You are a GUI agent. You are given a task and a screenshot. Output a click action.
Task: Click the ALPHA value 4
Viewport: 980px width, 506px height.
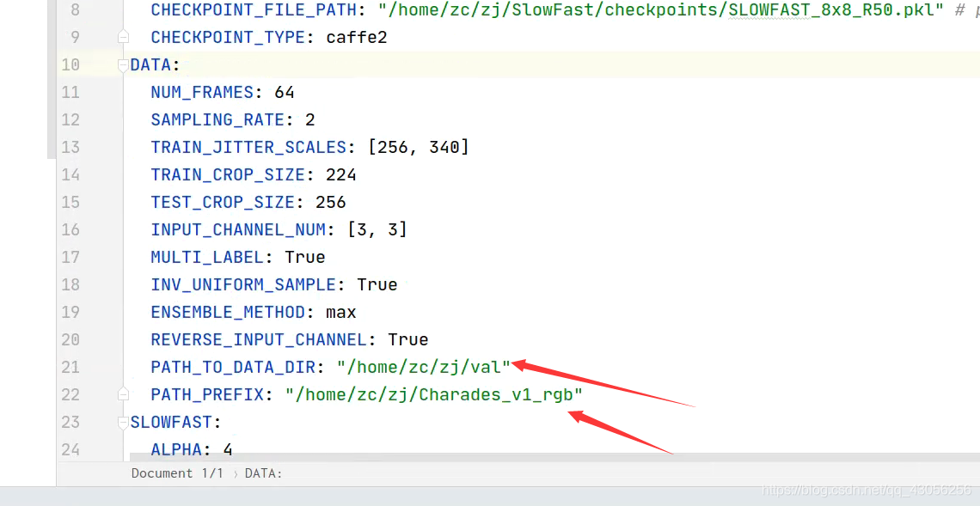[228, 450]
